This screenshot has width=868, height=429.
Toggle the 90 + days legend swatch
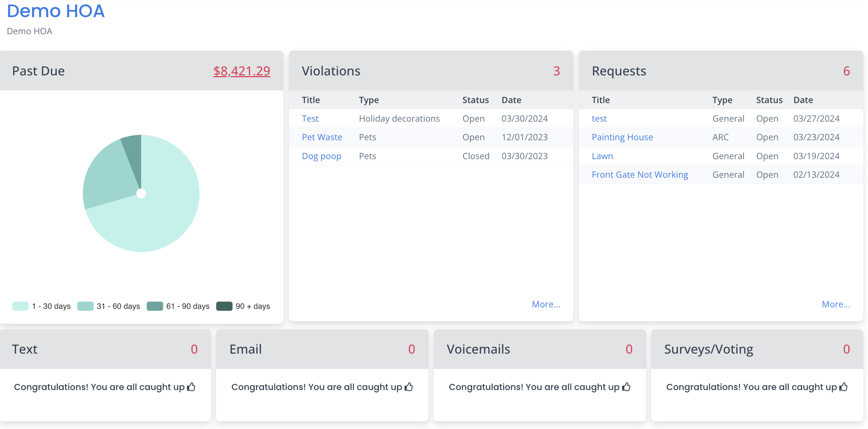click(x=224, y=306)
